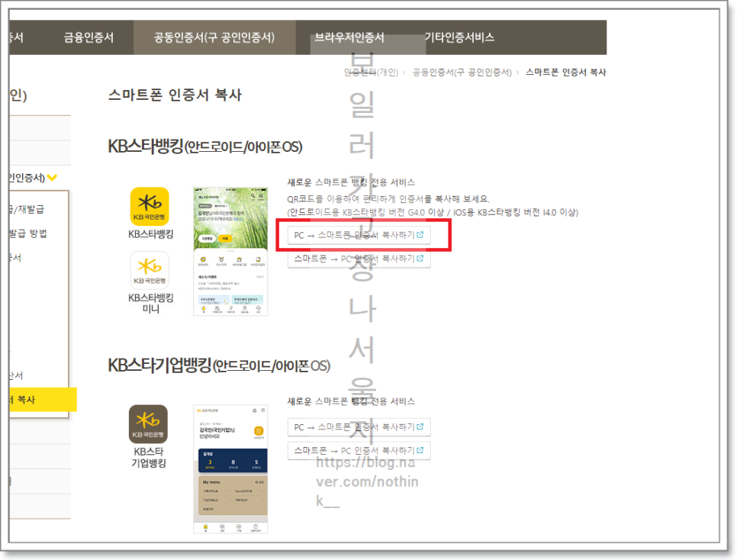The width and height of the screenshot is (737, 560).
Task: Select the highlighted yellow 복사 sidebar item
Action: click(43, 400)
